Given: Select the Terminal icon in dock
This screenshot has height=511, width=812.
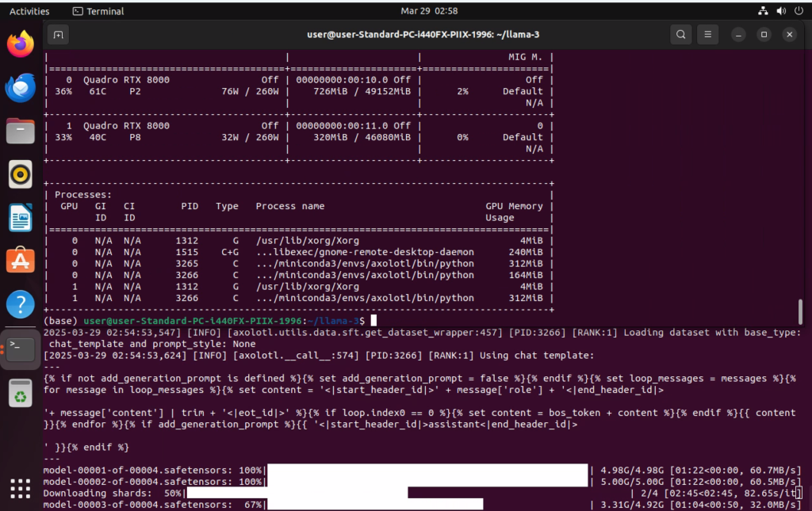Looking at the screenshot, I should pos(21,349).
